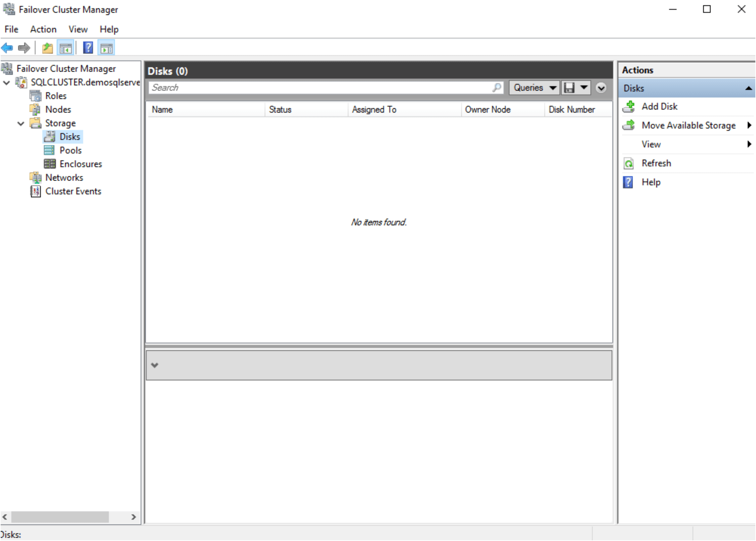This screenshot has height=541, width=756.
Task: Open the Action menu
Action: (43, 29)
